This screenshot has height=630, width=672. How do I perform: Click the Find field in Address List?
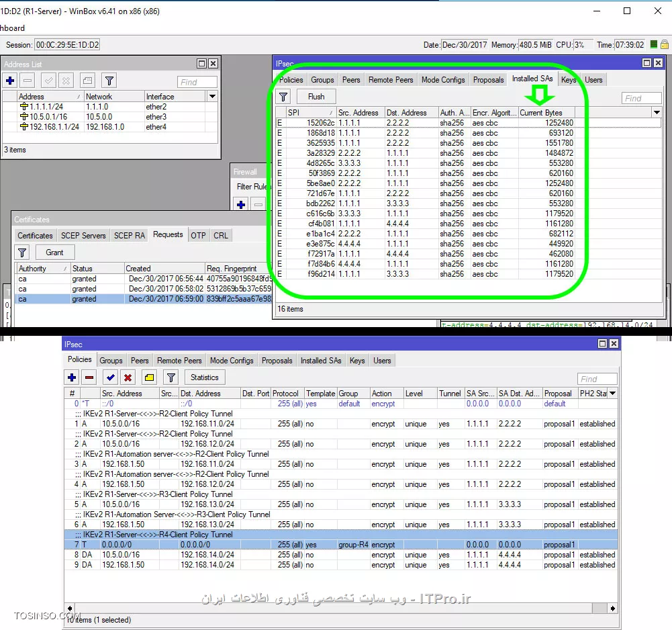pyautogui.click(x=197, y=82)
